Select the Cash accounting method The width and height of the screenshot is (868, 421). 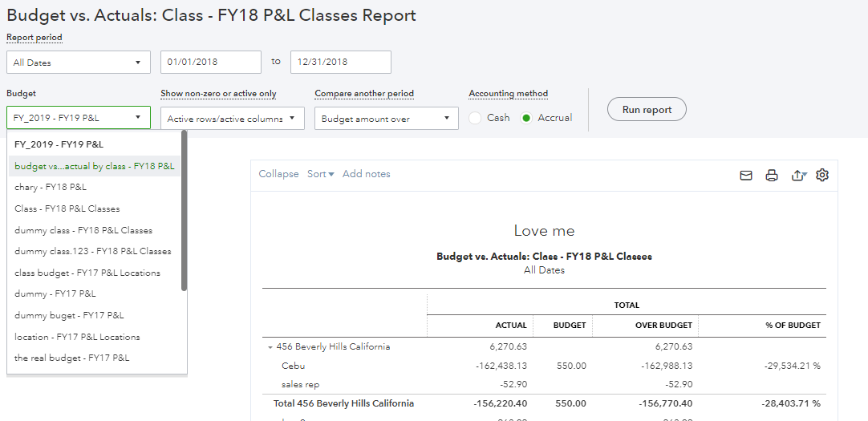476,118
